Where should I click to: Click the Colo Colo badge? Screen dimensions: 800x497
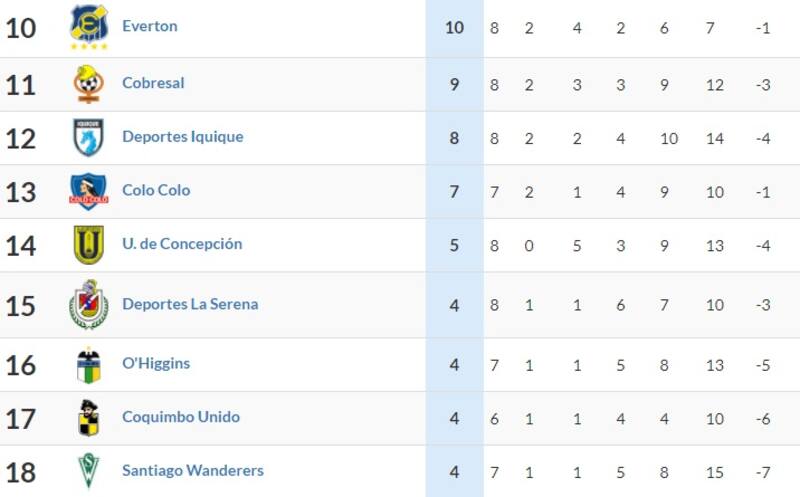pos(89,191)
